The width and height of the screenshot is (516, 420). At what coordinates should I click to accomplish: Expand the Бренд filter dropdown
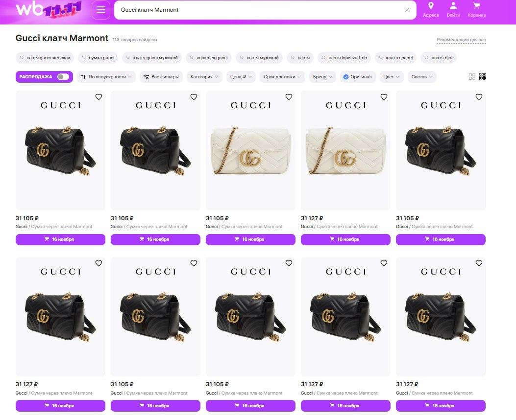point(322,76)
